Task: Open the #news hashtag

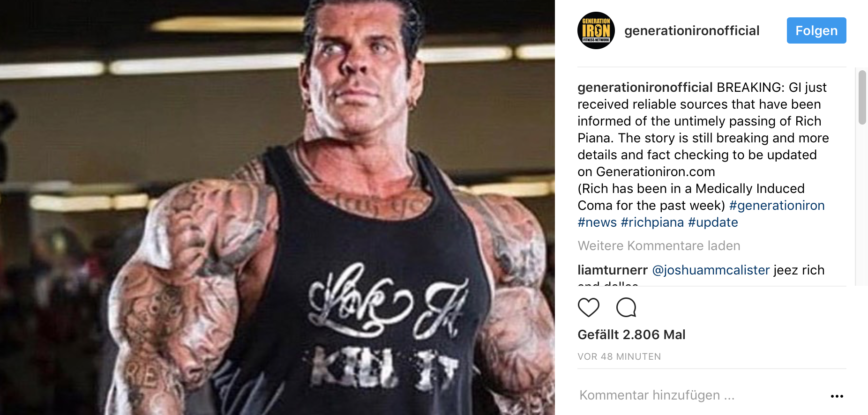Action: 597,222
